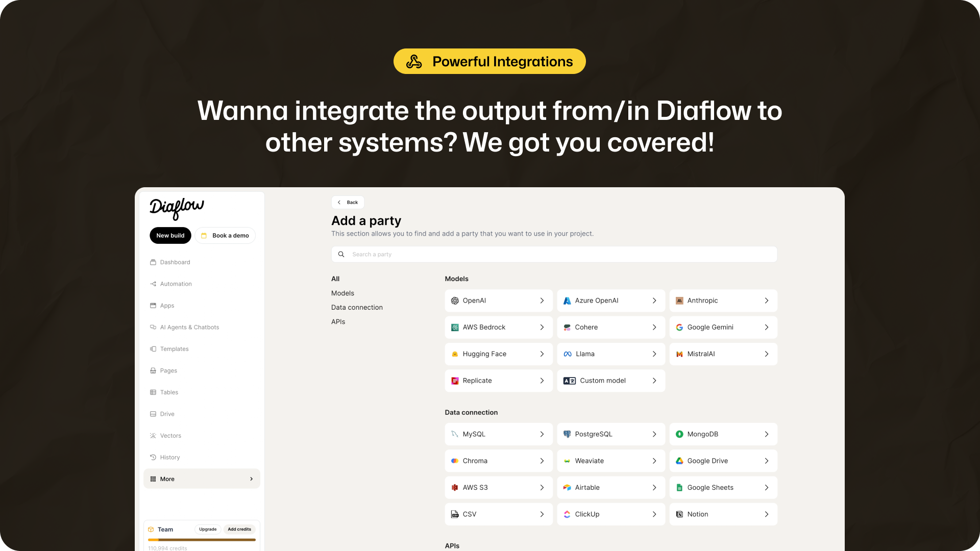Viewport: 980px width, 551px height.
Task: Click the chevron next to Google Gemini
Action: [767, 327]
